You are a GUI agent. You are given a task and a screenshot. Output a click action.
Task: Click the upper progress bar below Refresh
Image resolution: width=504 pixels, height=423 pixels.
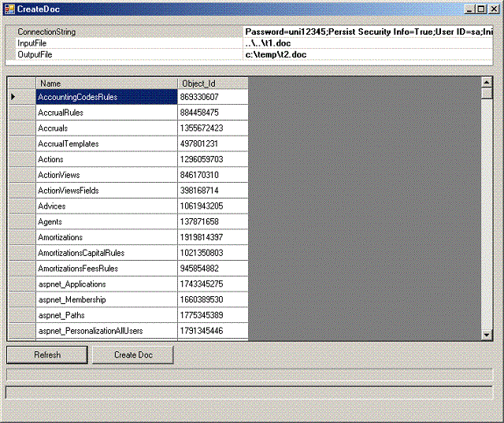click(x=250, y=374)
